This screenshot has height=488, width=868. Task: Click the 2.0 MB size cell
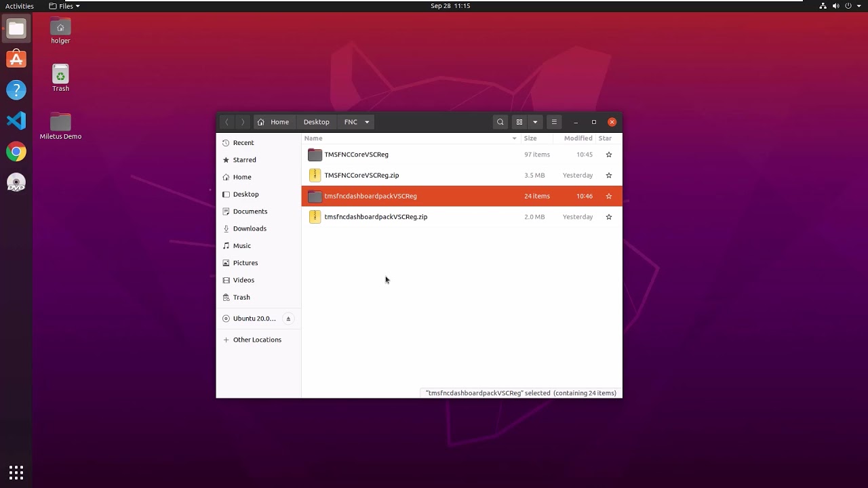(534, 217)
